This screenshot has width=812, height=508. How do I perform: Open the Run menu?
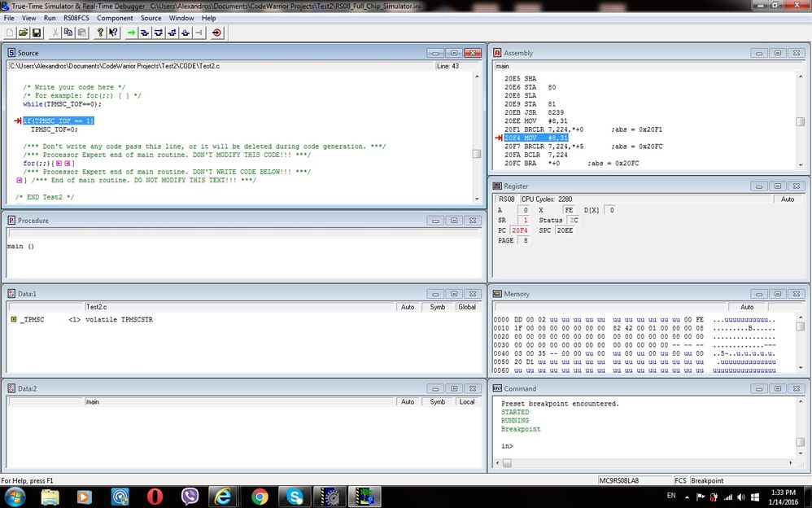pos(50,18)
